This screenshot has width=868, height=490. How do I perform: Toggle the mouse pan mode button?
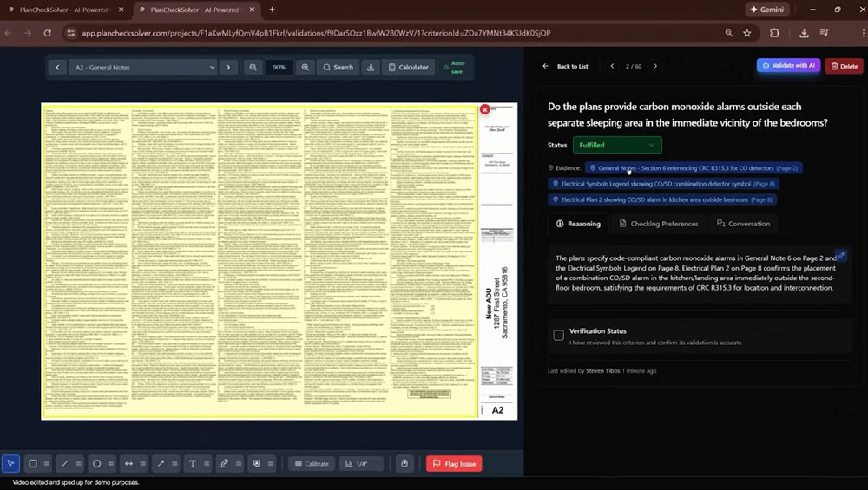pos(404,464)
